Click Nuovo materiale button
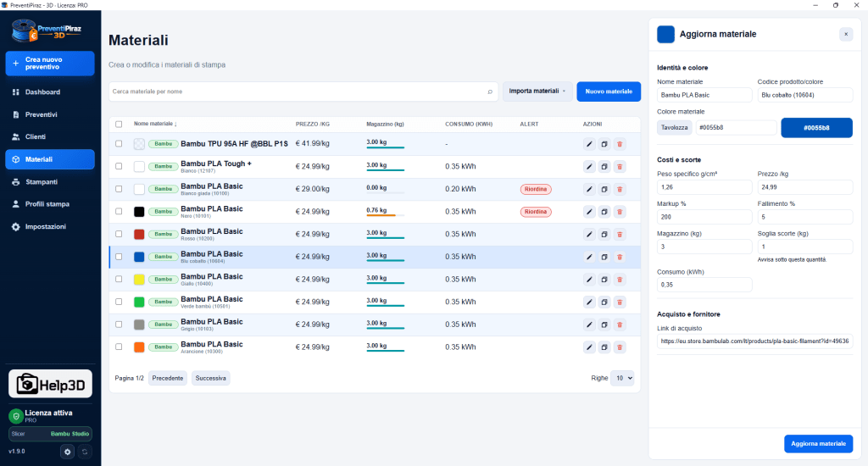 coord(609,92)
